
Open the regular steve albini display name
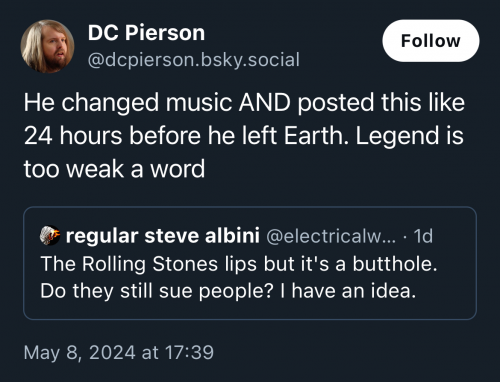163,236
